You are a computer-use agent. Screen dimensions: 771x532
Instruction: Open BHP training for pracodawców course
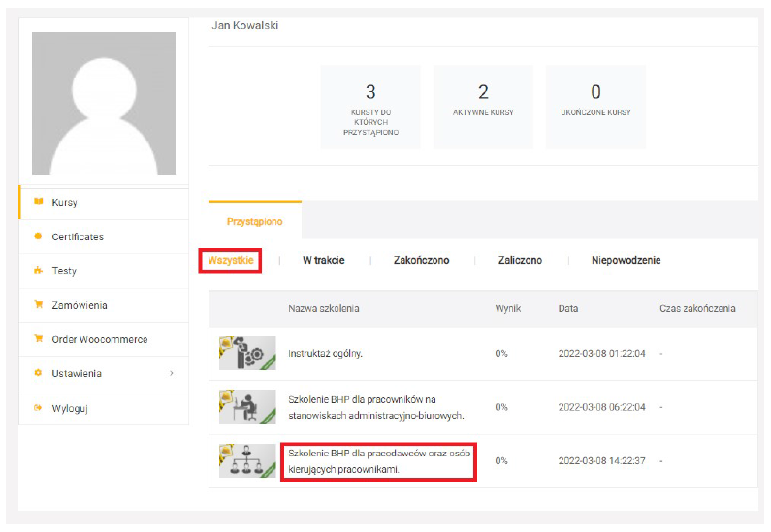tap(378, 461)
